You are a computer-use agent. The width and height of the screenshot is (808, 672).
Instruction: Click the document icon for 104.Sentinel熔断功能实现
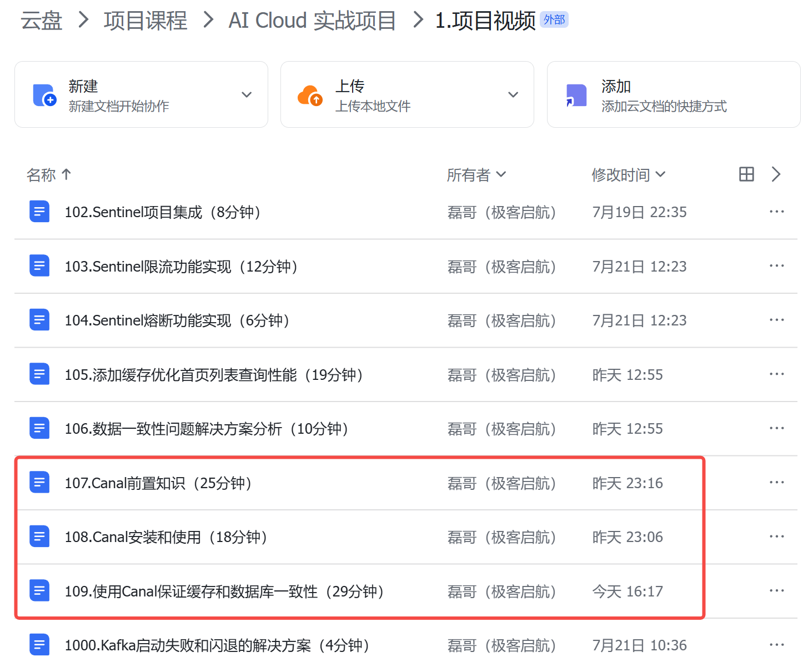click(x=39, y=320)
